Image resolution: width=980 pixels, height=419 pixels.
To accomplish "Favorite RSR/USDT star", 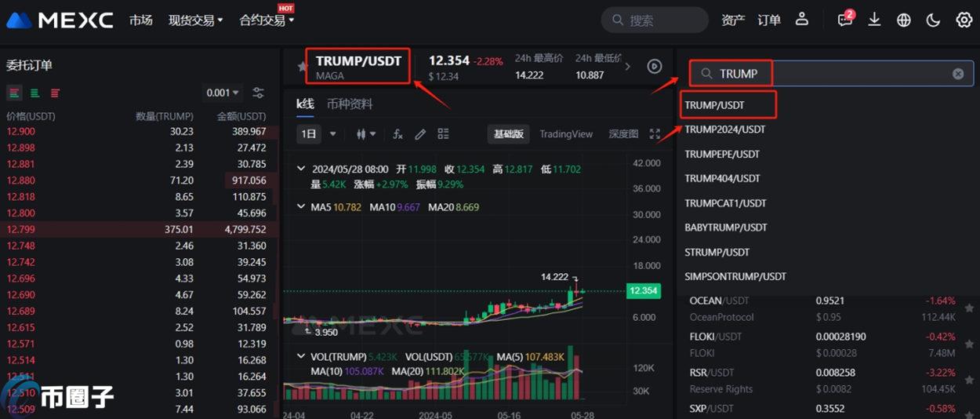I will coord(970,381).
